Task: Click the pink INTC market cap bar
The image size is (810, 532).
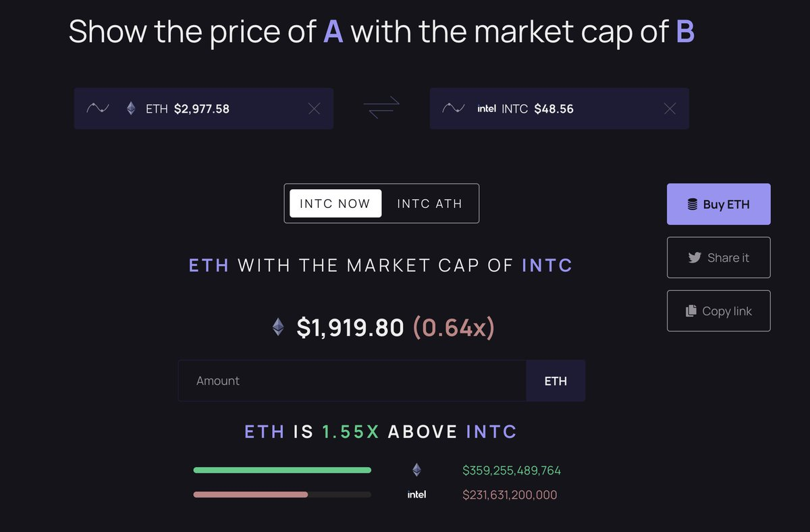Action: (250, 495)
